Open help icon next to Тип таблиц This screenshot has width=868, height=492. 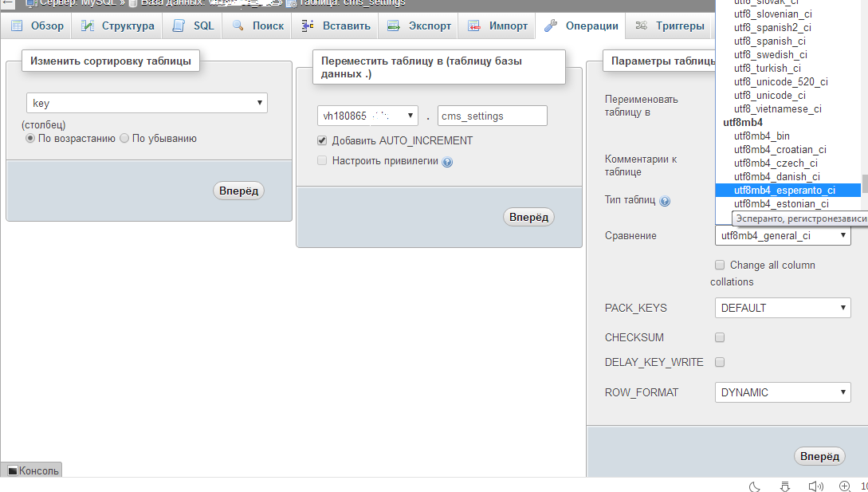[x=665, y=201]
